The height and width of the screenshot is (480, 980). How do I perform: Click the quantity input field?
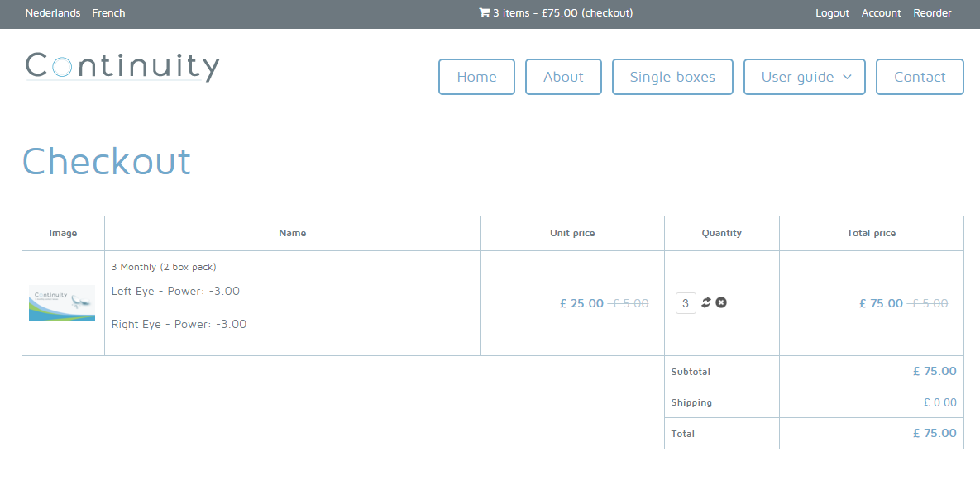(686, 303)
